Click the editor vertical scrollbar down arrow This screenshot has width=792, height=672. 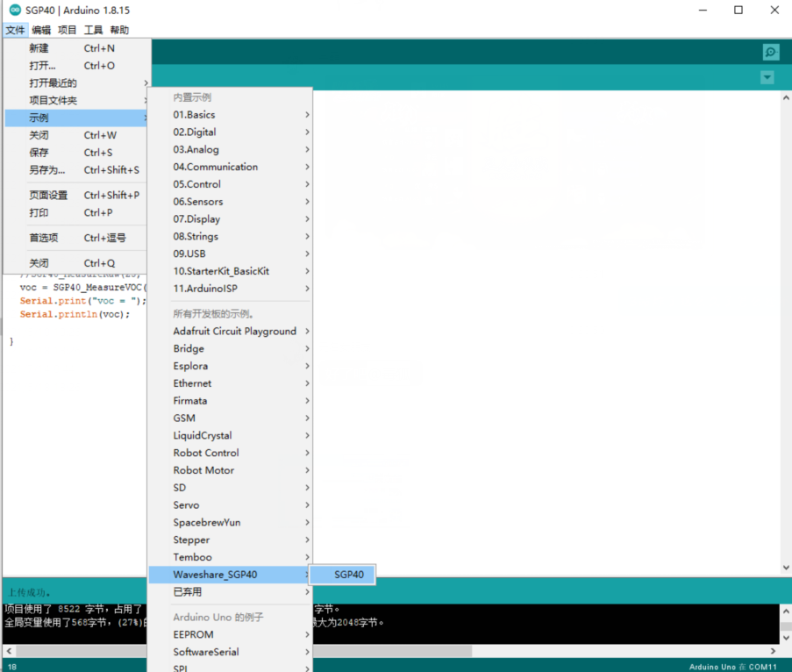tap(786, 568)
